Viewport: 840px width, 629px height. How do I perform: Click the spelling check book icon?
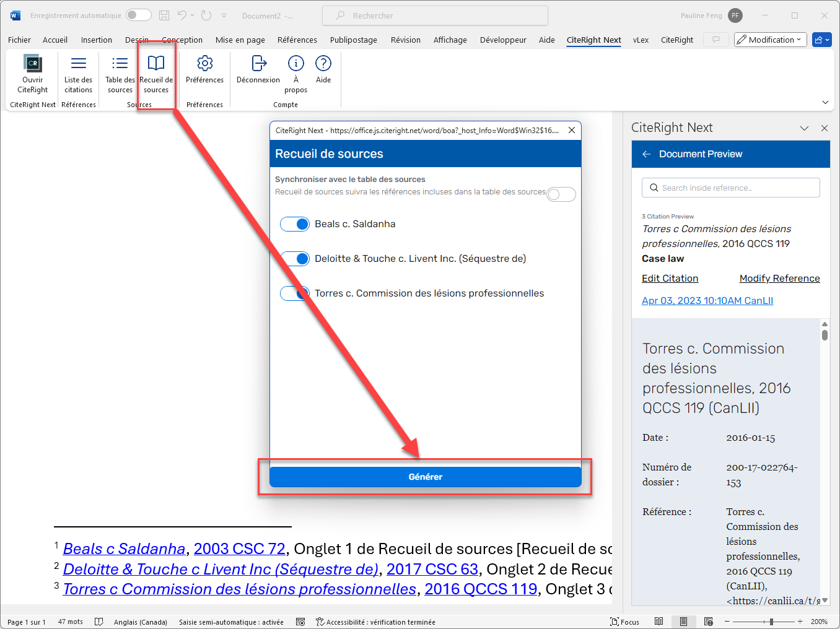click(x=98, y=622)
